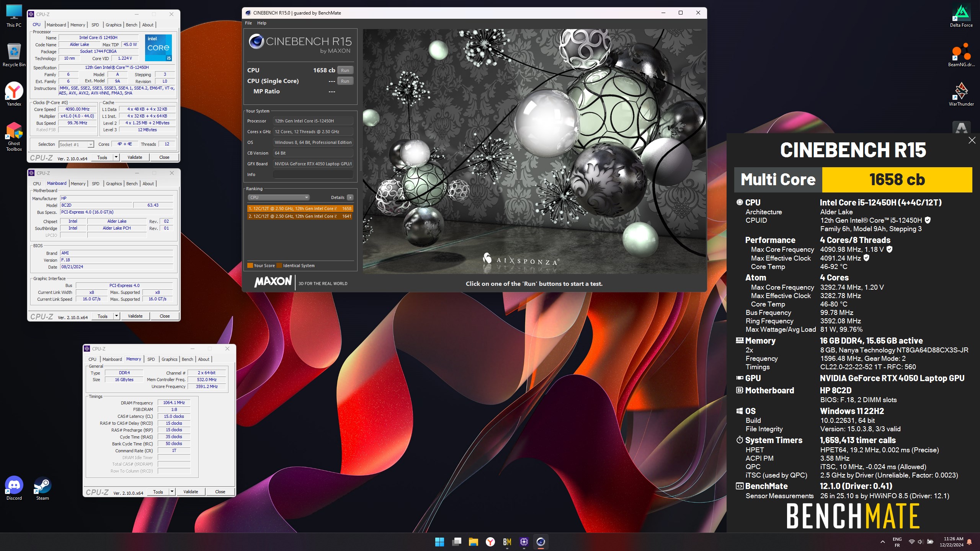Switch to Bench tab in top CPU-Z window

point(131,25)
